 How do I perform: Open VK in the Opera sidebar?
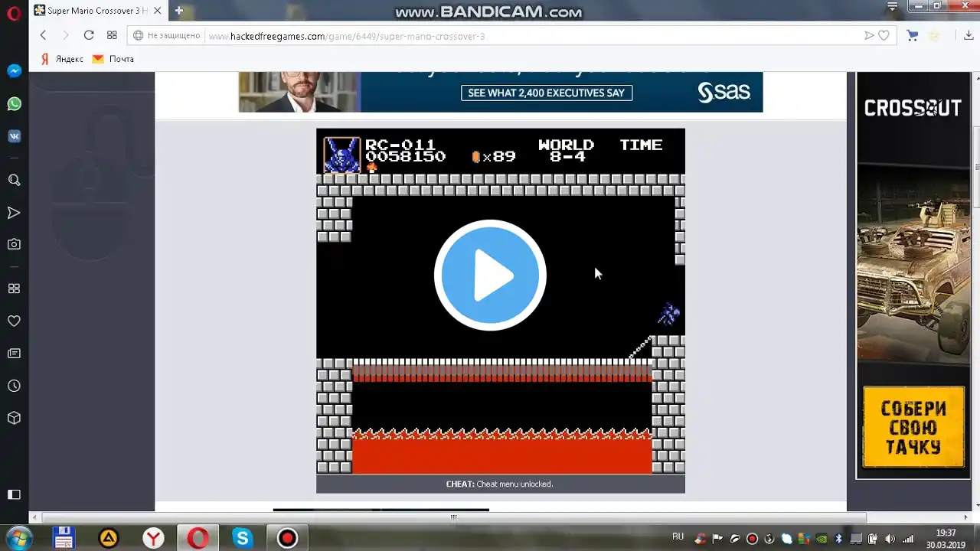coord(14,136)
